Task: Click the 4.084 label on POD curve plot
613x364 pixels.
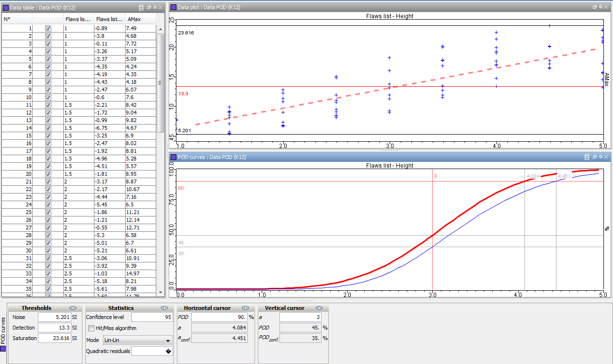Action: tap(533, 176)
